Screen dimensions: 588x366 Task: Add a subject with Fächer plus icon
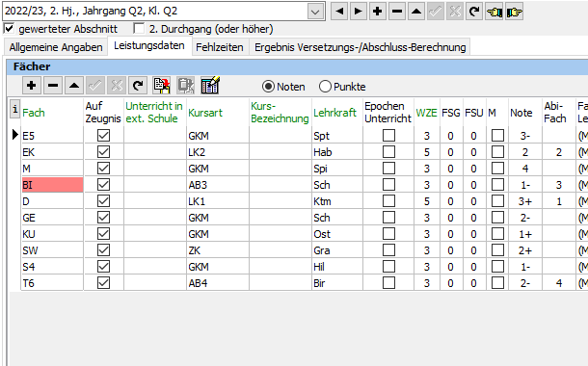[x=32, y=86]
